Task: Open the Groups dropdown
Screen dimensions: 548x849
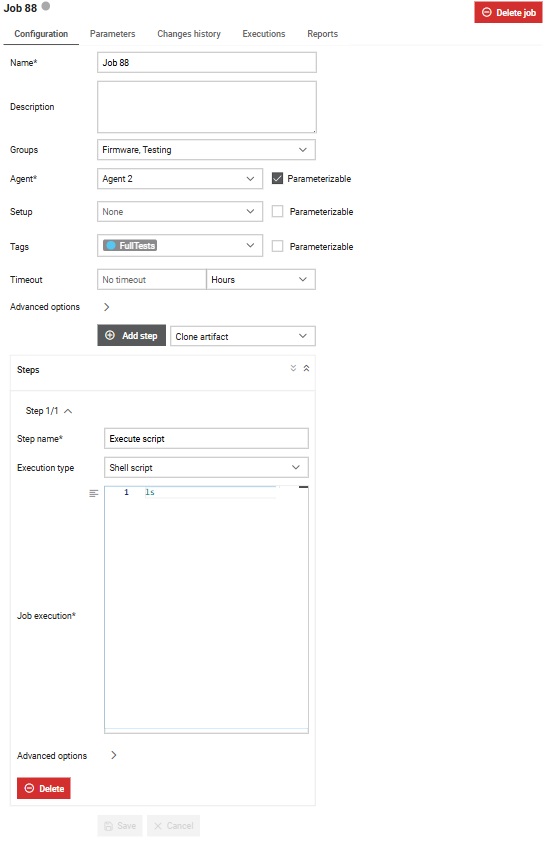Action: click(x=206, y=150)
